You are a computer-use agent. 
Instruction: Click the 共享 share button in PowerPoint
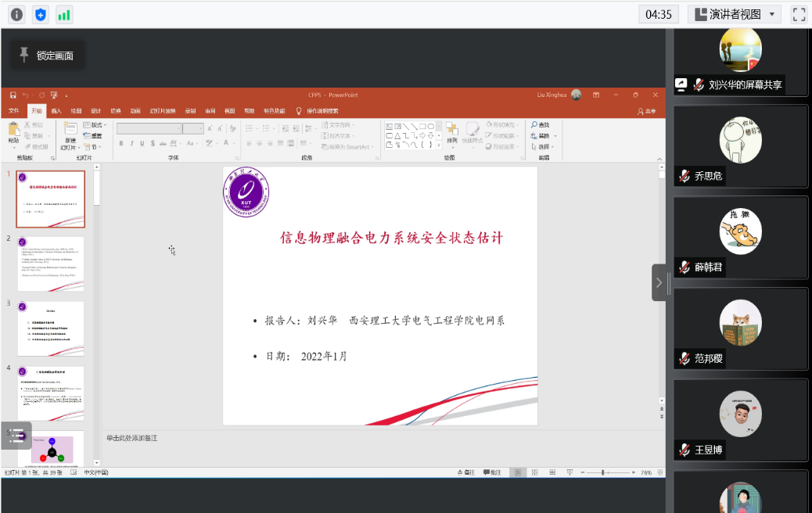point(646,111)
